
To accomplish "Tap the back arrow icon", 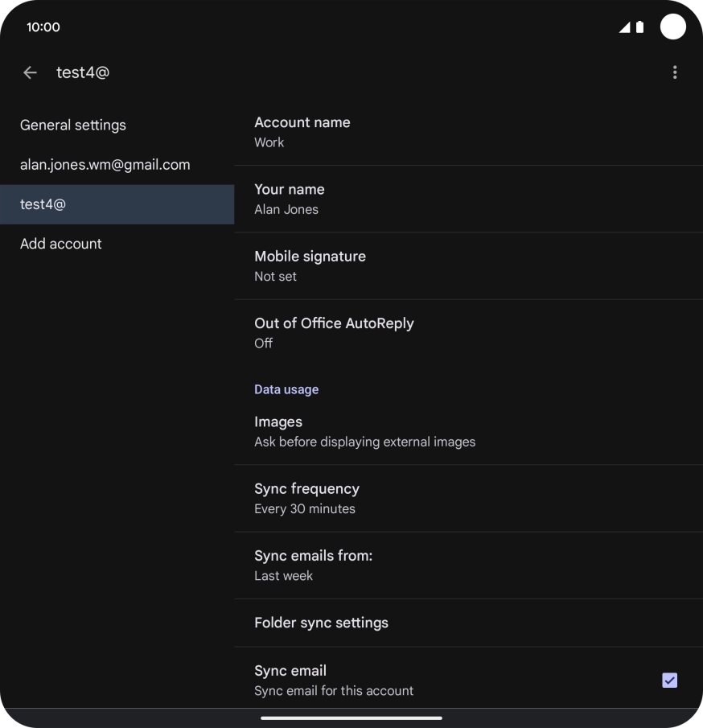I will coord(31,72).
